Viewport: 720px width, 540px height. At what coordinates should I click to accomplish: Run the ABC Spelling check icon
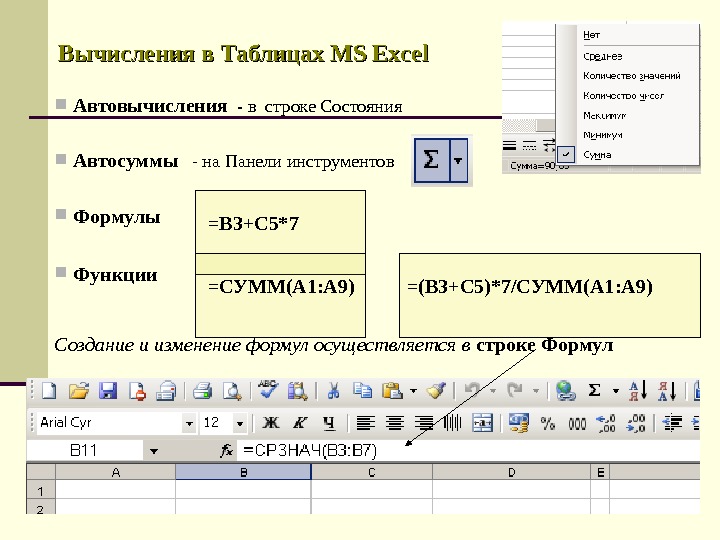268,390
